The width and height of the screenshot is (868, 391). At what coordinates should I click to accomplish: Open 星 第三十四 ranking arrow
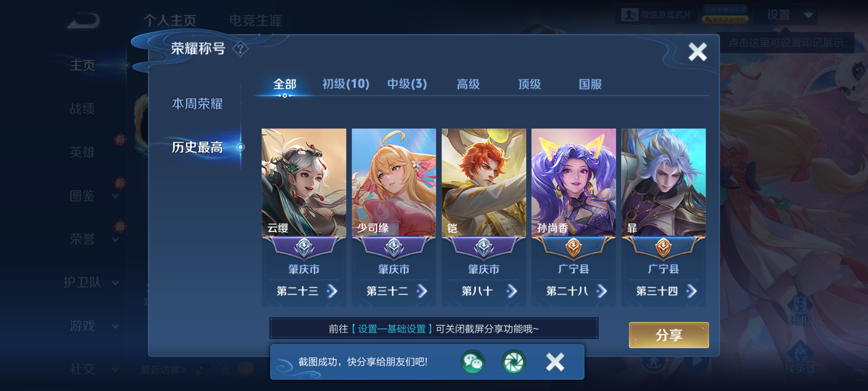coord(692,291)
